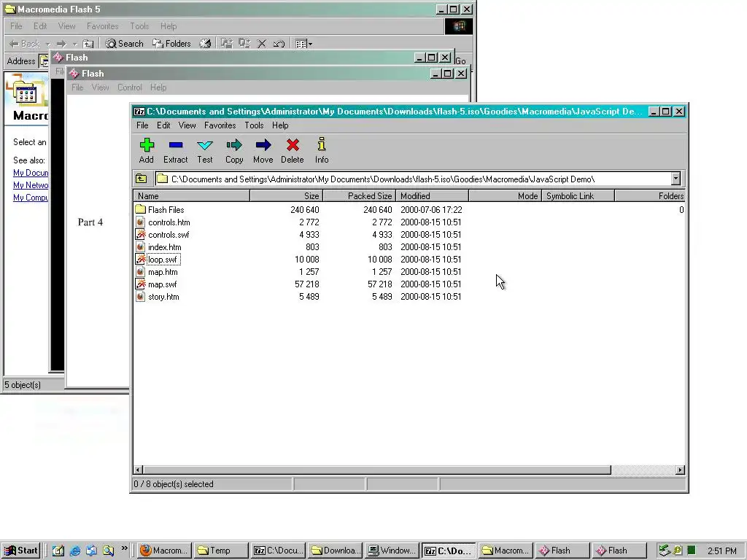Click the Delete X icon in Explorer toolbar
Image resolution: width=747 pixels, height=560 pixels.
point(262,43)
